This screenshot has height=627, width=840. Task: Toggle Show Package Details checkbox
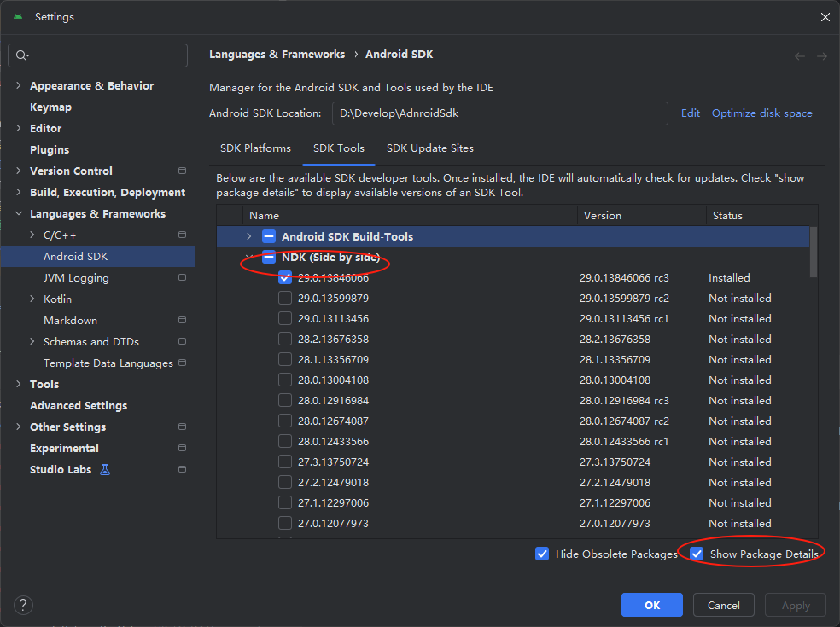pos(697,554)
